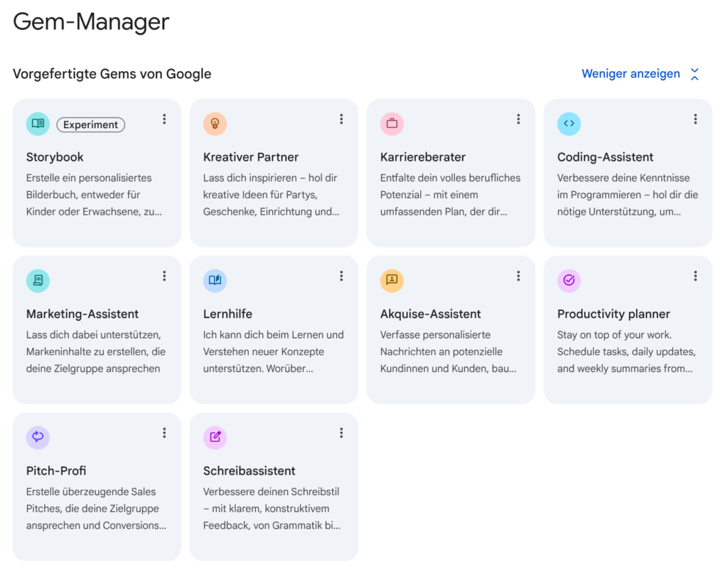The height and width of the screenshot is (569, 728).
Task: Open the three-dot menu on Pitch-Profi card
Action: 164,433
